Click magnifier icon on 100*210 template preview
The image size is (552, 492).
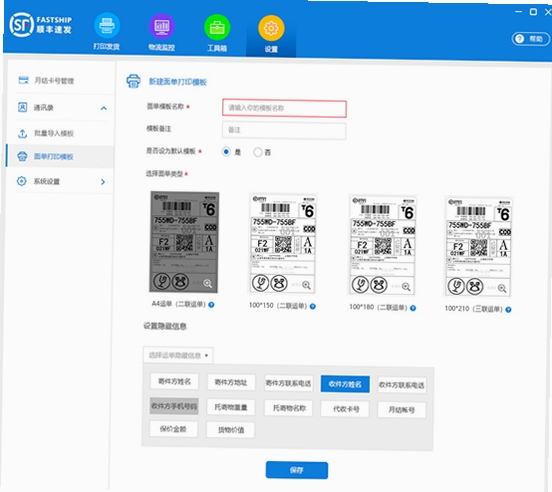[x=502, y=288]
